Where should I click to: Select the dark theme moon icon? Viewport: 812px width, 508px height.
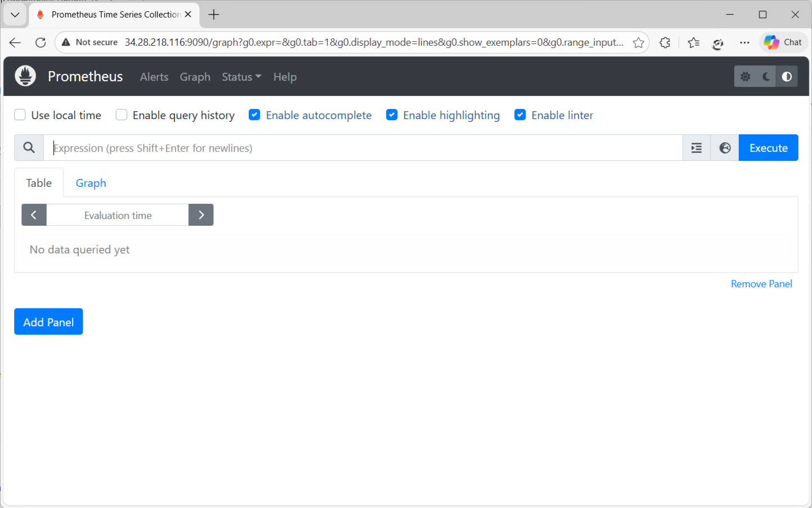(x=766, y=76)
